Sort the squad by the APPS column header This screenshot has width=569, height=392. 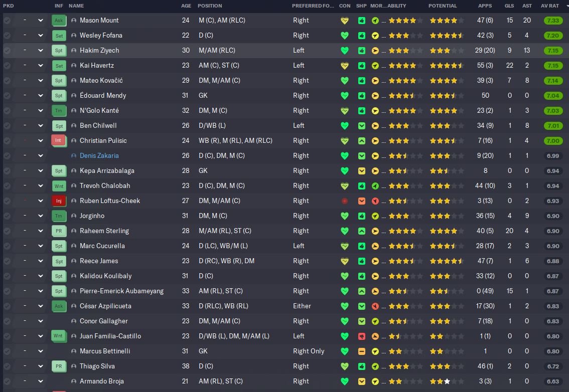click(485, 6)
